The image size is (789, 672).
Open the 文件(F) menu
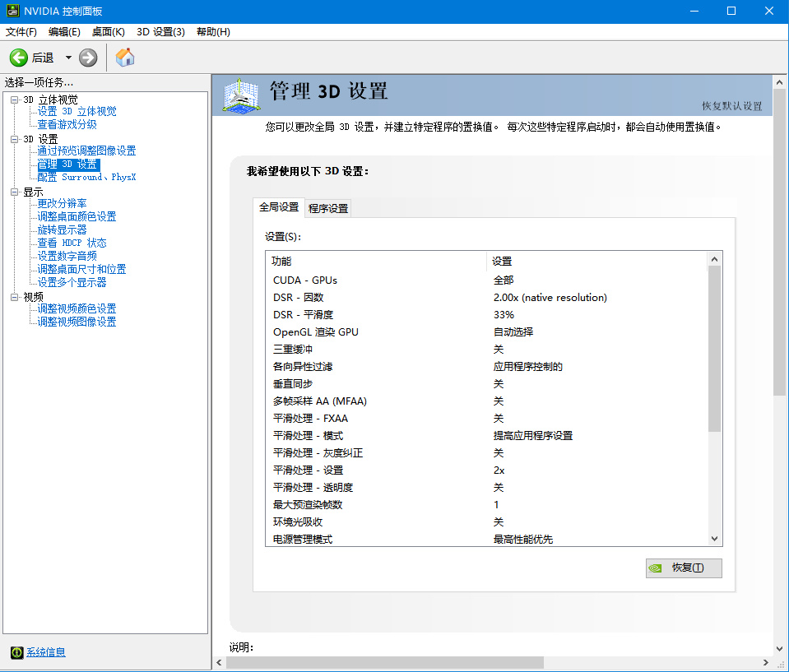click(x=21, y=32)
